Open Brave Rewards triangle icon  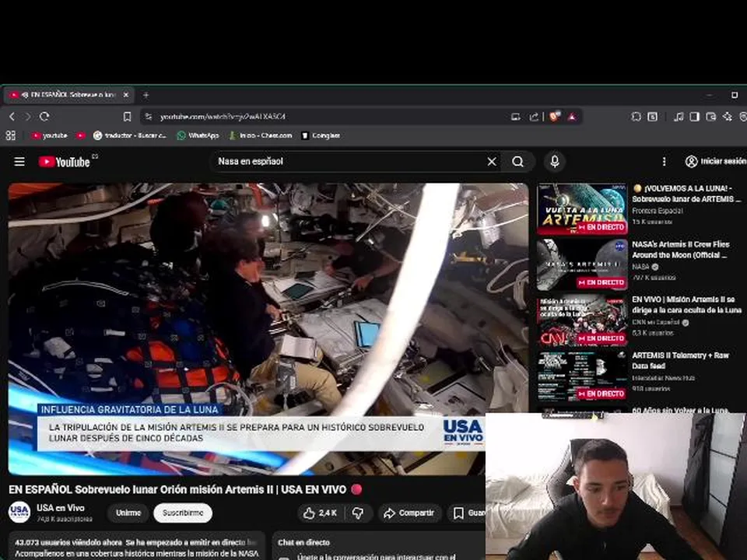click(x=572, y=117)
